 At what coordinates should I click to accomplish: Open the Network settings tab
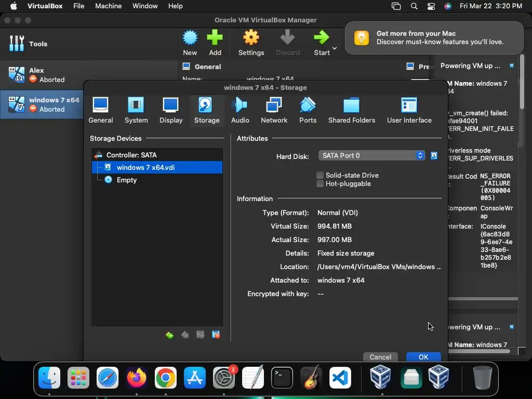pyautogui.click(x=274, y=110)
